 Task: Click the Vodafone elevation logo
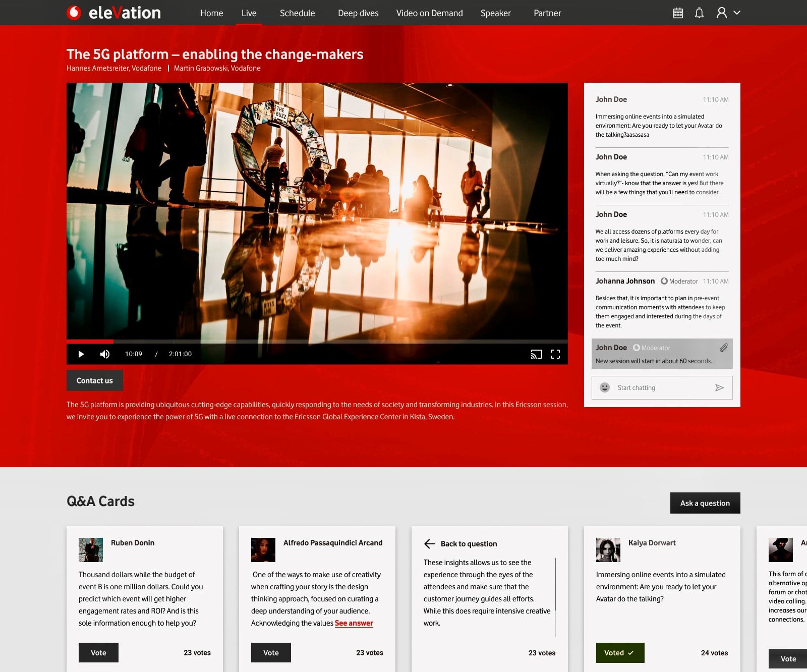pos(113,13)
